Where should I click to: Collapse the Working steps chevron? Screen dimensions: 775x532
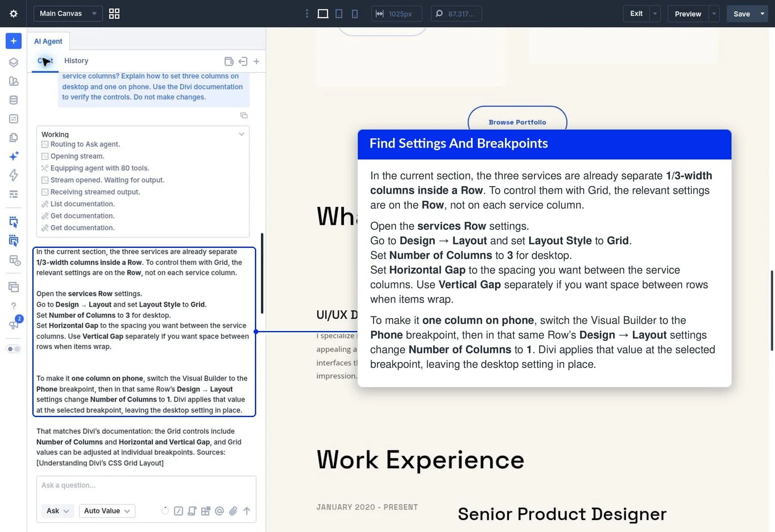click(x=242, y=134)
